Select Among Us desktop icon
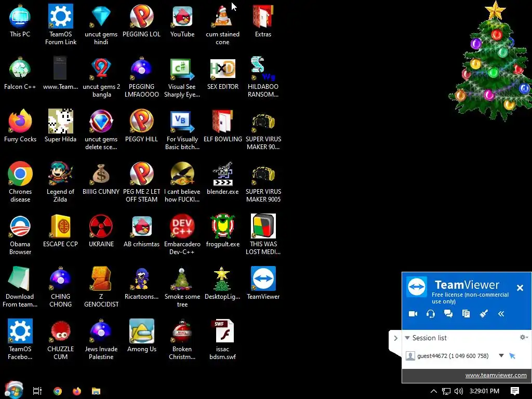The height and width of the screenshot is (399, 532). tap(141, 336)
